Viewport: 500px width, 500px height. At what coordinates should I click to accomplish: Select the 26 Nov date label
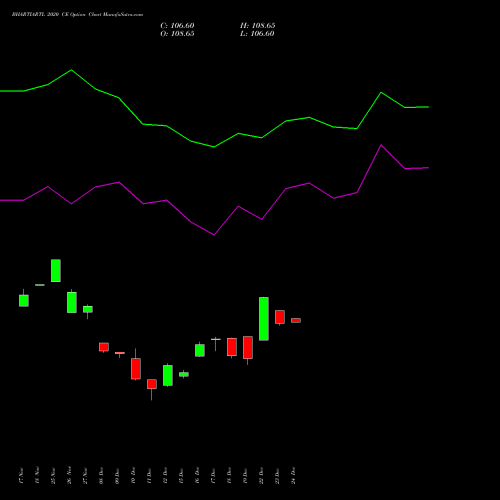click(x=69, y=475)
